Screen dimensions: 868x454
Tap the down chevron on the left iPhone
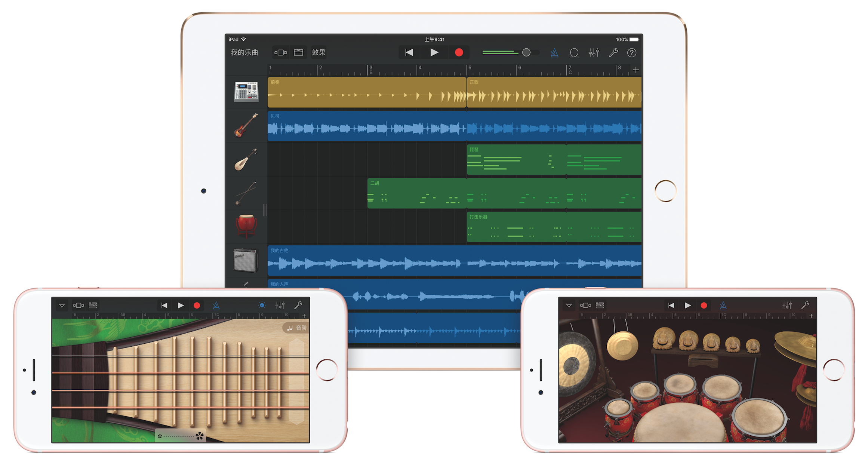click(x=62, y=305)
